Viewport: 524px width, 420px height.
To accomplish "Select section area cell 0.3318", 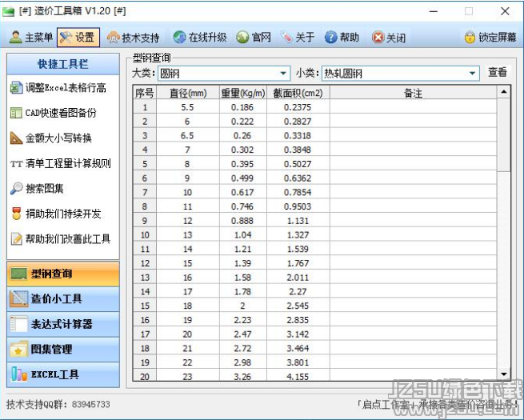I will tap(298, 136).
